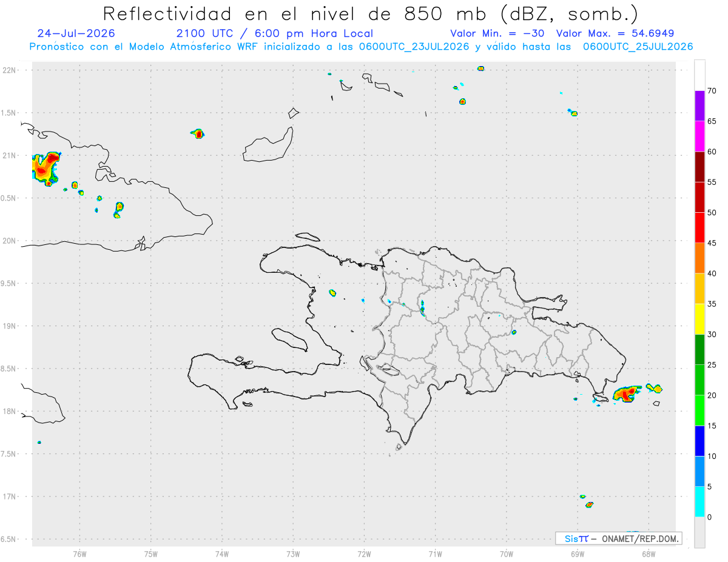Click the 'Valor Min. = -30' text

click(497, 33)
